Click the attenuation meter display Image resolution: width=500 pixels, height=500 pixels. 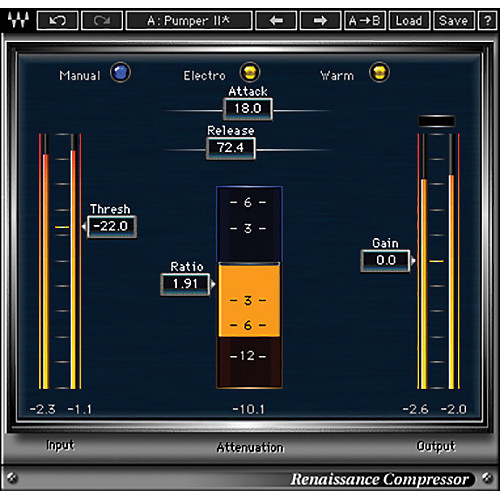249,287
